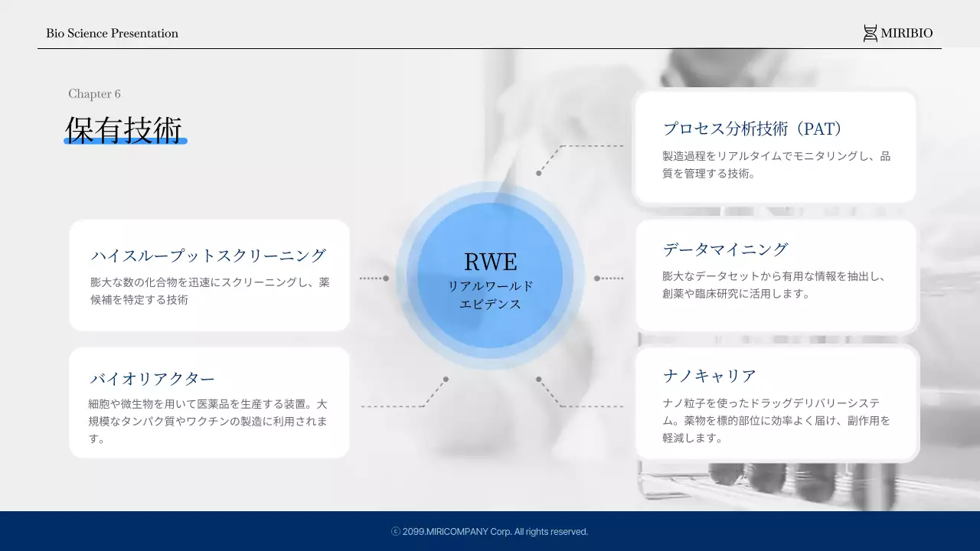The image size is (980, 551).
Task: Select Bio Science Presentation header text
Action: (x=112, y=33)
